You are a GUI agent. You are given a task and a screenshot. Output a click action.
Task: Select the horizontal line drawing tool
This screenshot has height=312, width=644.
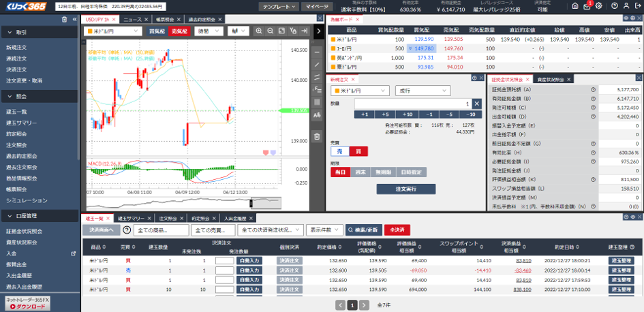(x=317, y=52)
